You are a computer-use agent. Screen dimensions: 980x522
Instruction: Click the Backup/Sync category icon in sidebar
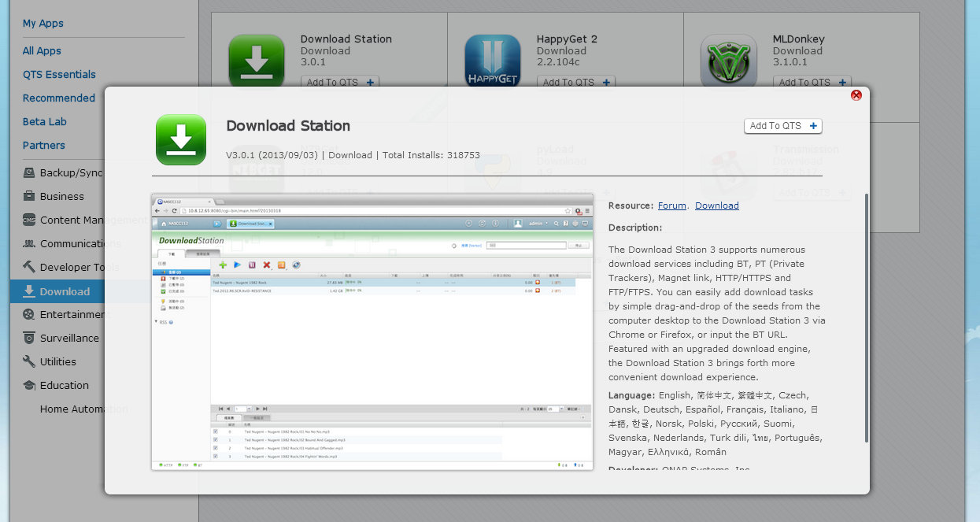[29, 173]
